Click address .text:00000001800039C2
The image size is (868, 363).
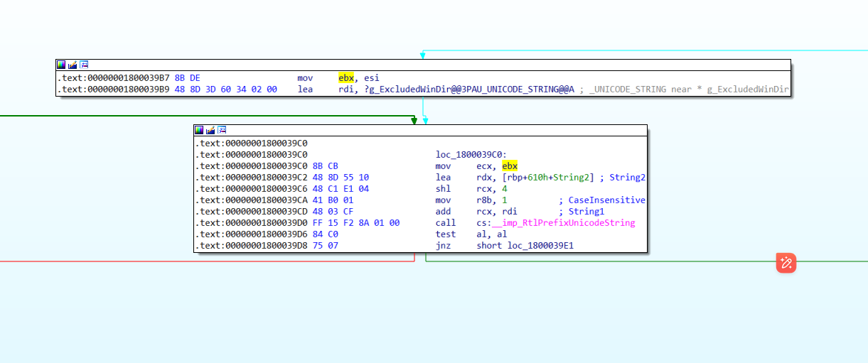tap(252, 178)
